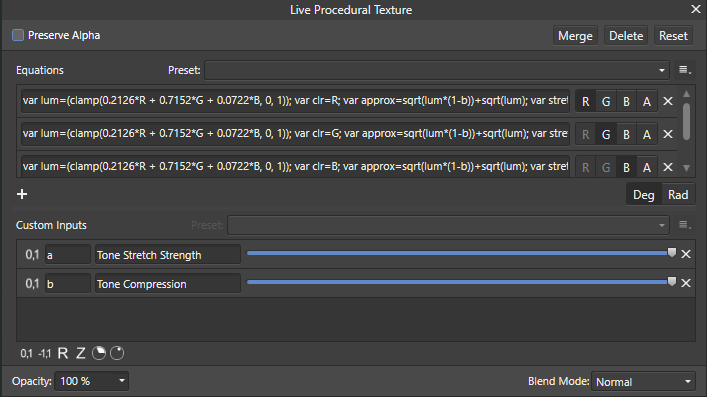Switch angle units to Deg
Screen dimensions: 707x397
(643, 195)
